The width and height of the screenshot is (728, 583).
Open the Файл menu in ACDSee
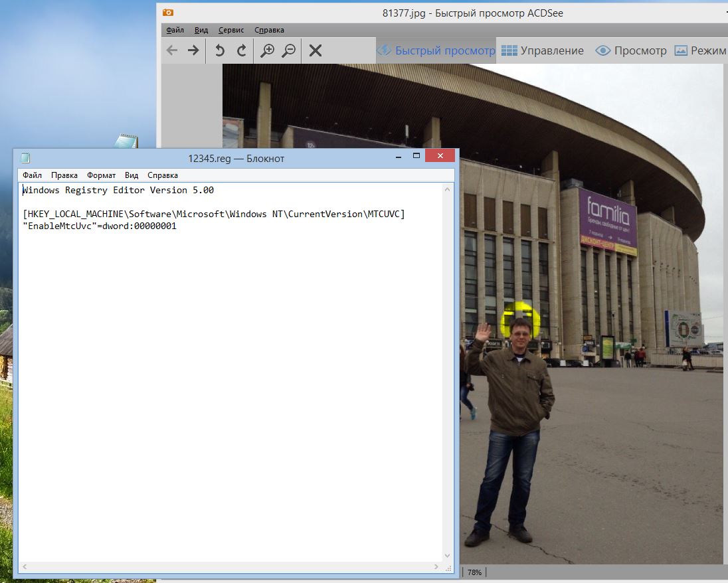click(175, 30)
